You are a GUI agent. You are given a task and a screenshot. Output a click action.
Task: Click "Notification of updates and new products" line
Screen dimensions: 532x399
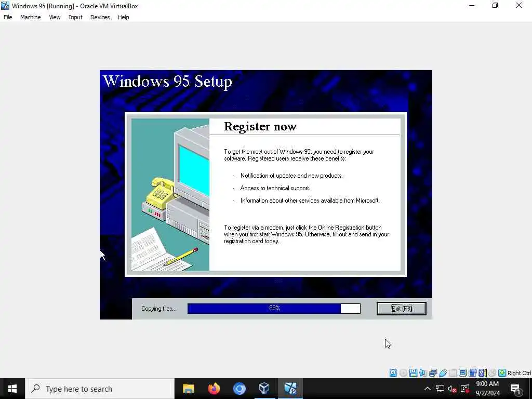[291, 176]
